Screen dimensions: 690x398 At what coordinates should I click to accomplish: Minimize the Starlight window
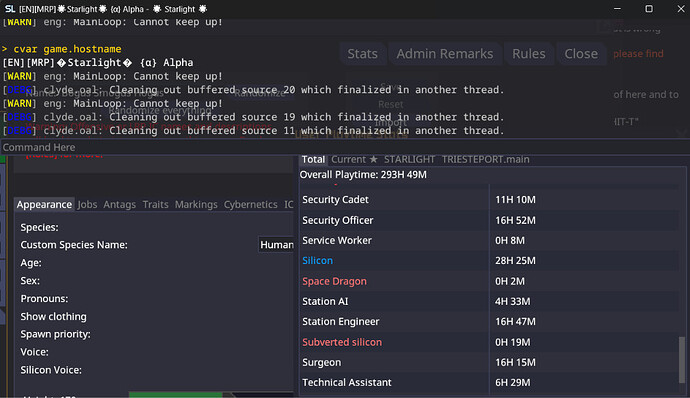coord(617,9)
